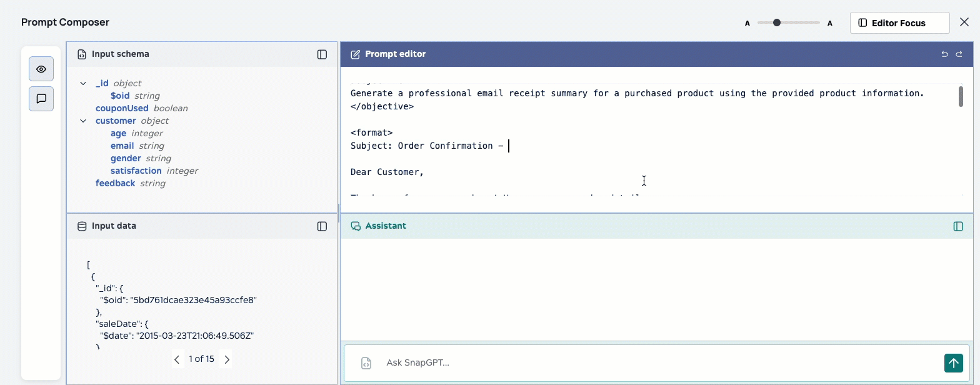Click the Prompt editor pencil icon

(x=355, y=54)
